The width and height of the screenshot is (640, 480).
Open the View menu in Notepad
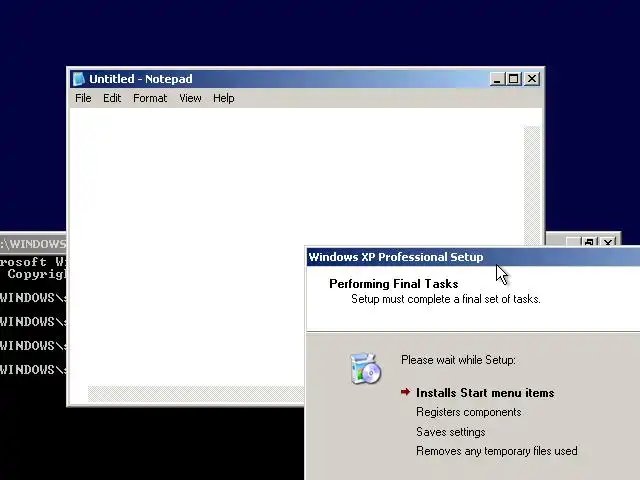pos(190,98)
